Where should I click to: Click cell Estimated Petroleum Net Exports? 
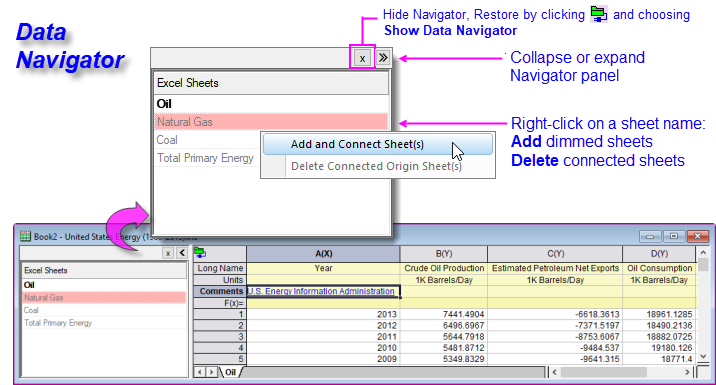555,268
